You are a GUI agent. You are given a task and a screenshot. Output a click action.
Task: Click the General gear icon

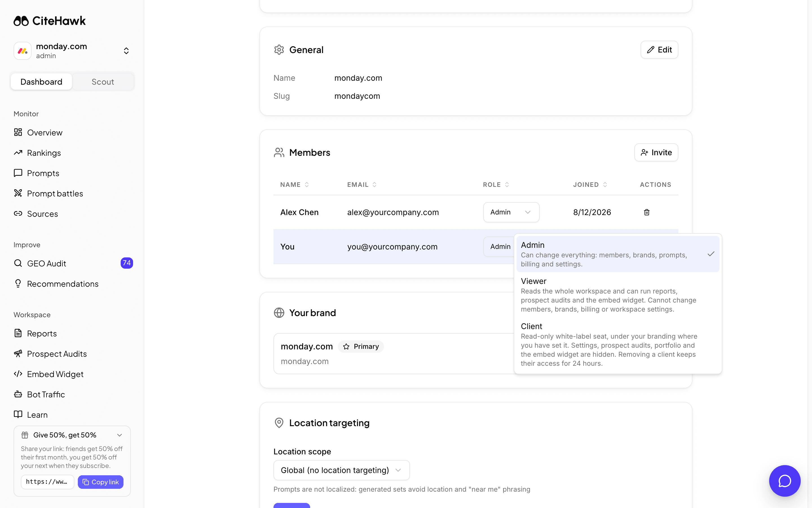(279, 50)
